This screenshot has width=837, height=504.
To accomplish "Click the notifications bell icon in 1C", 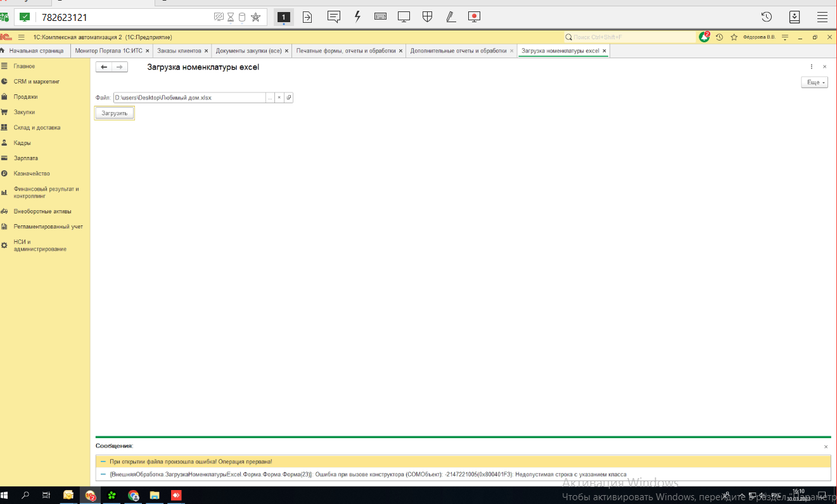I will pyautogui.click(x=704, y=37).
